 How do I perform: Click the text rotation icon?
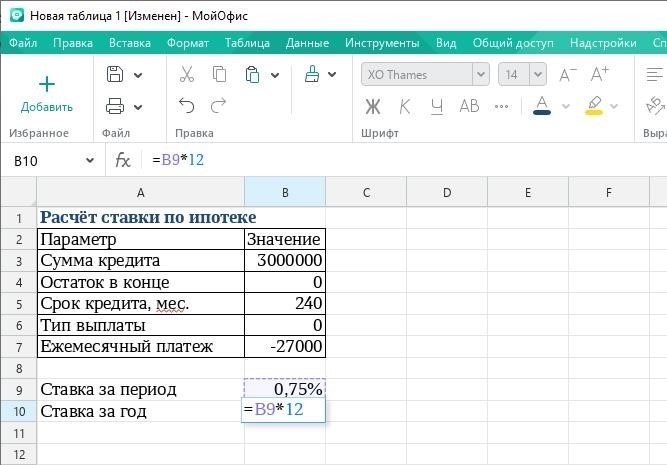pos(655,106)
